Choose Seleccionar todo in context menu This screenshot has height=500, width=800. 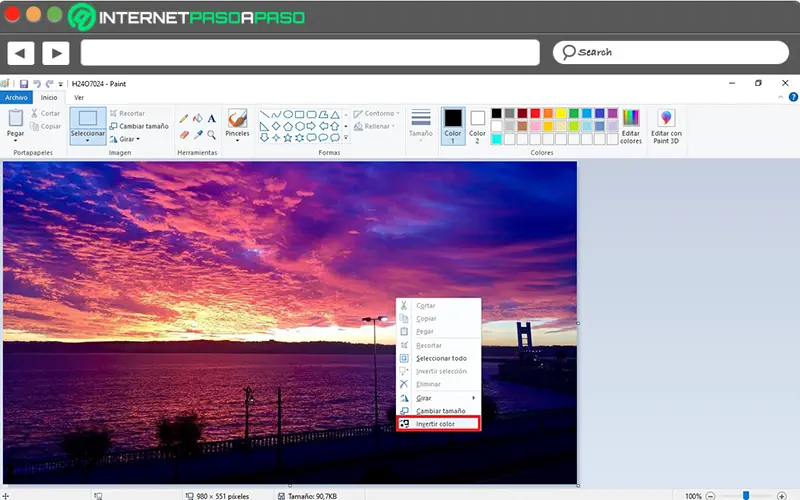[438, 358]
